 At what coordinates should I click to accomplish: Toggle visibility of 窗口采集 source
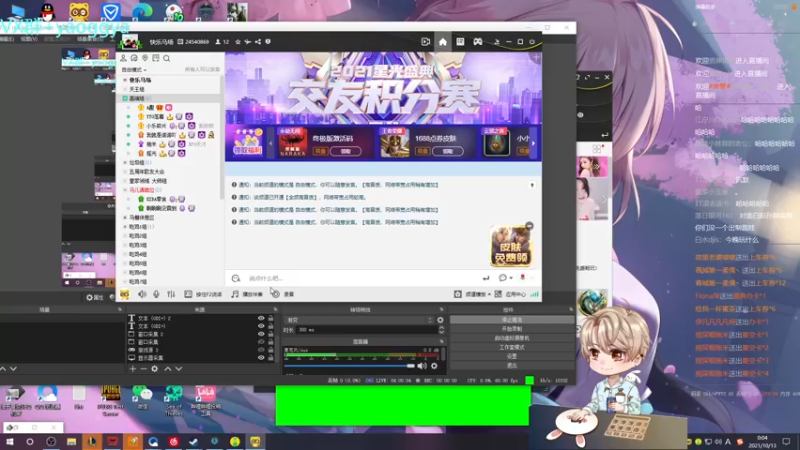261,342
